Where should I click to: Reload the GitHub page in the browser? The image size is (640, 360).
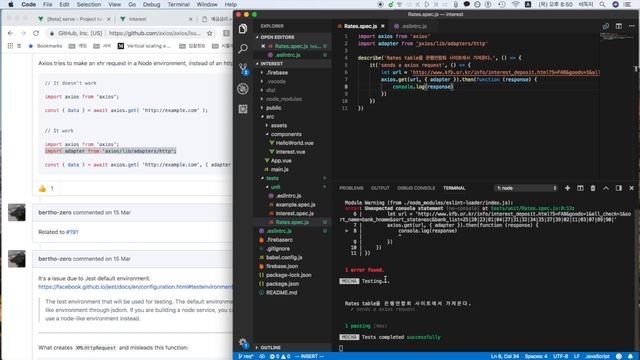pos(36,33)
